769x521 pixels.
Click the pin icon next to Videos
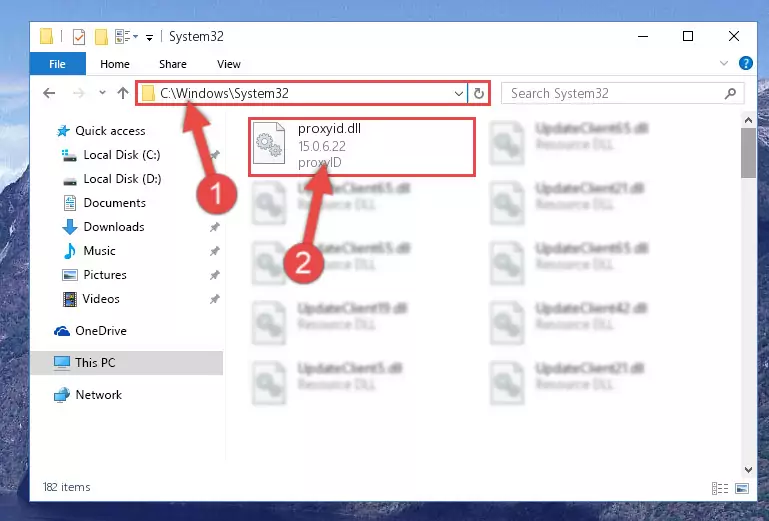pos(214,299)
